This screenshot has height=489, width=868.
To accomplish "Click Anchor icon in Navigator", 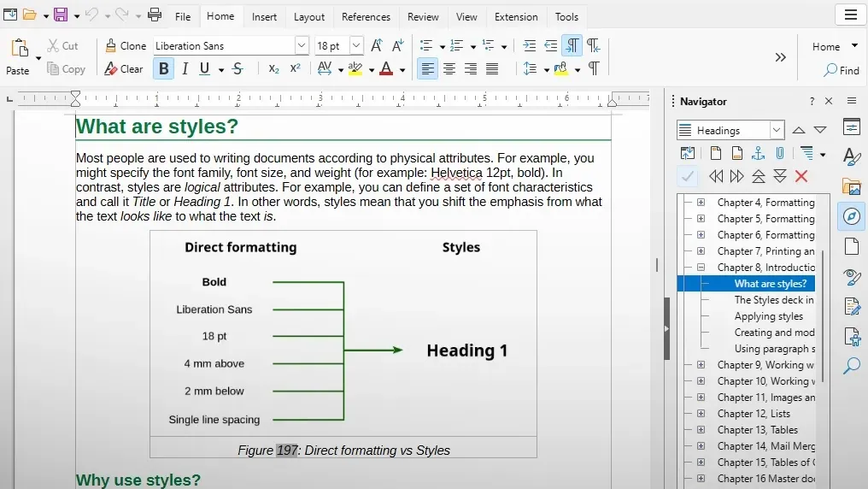I will pos(758,153).
